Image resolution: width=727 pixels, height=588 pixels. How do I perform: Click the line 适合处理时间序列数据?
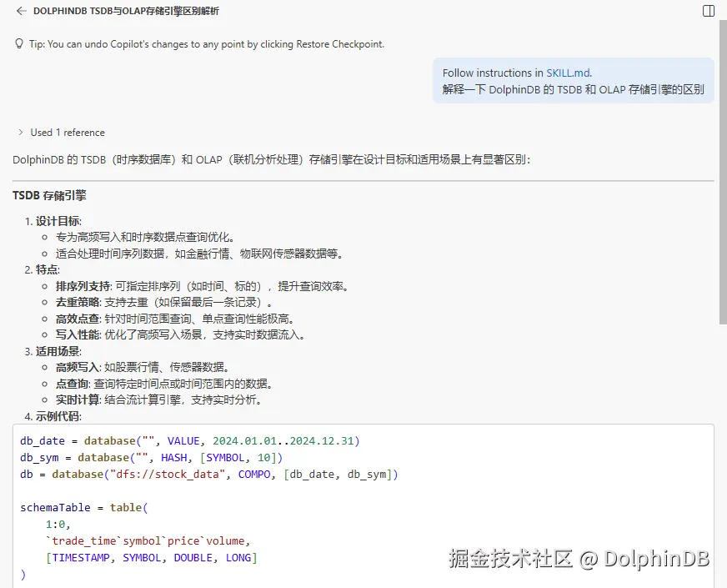tap(200, 254)
